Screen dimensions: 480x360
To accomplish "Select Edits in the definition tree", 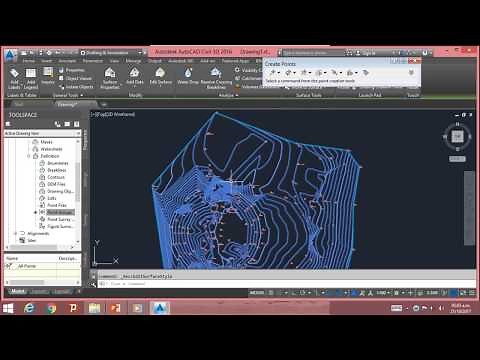I will point(48,198).
